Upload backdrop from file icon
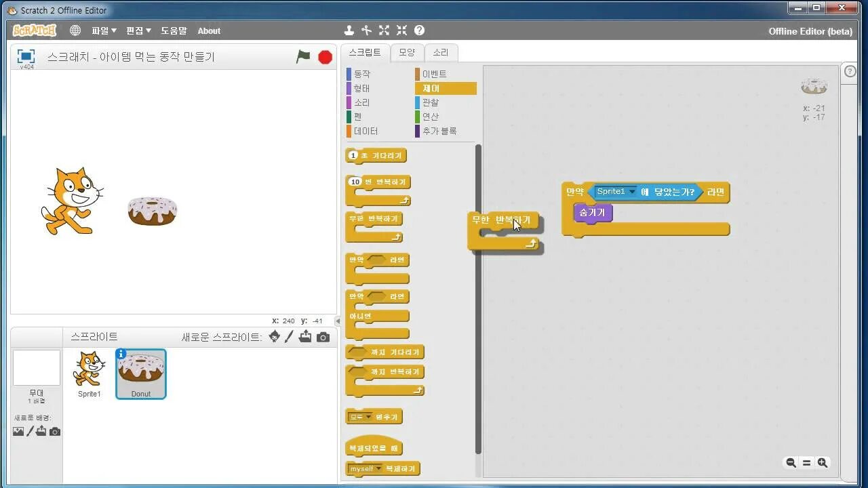 pyautogui.click(x=41, y=431)
